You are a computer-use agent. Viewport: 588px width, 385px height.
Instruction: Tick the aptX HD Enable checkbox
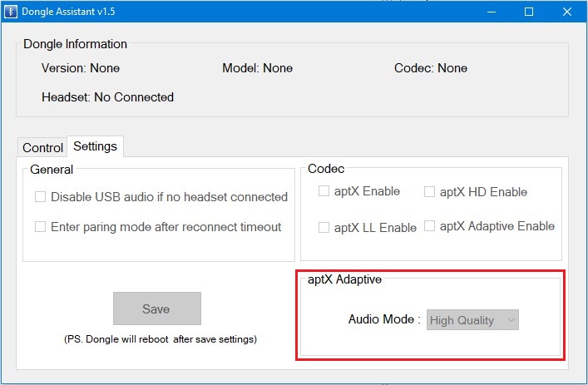click(x=429, y=192)
